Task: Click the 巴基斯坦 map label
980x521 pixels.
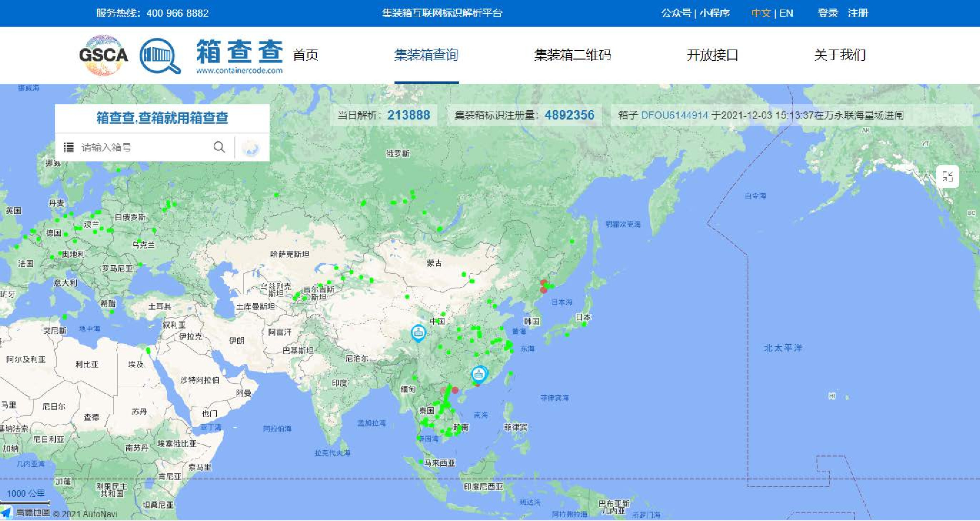Action: click(x=298, y=351)
